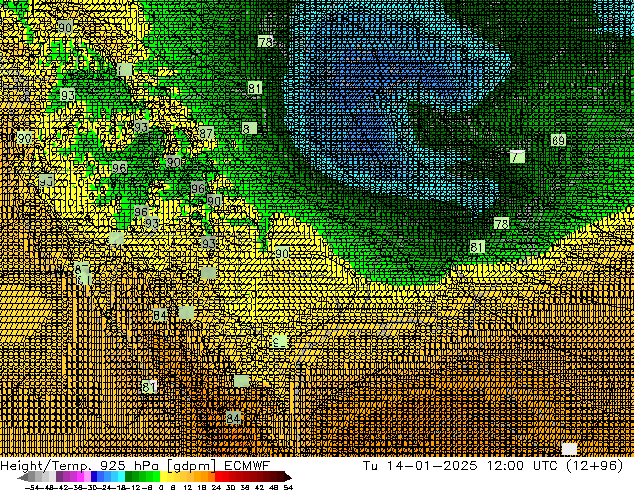
Task: Click the cyan swatch in the temperature legend
Action: pyautogui.click(x=121, y=476)
